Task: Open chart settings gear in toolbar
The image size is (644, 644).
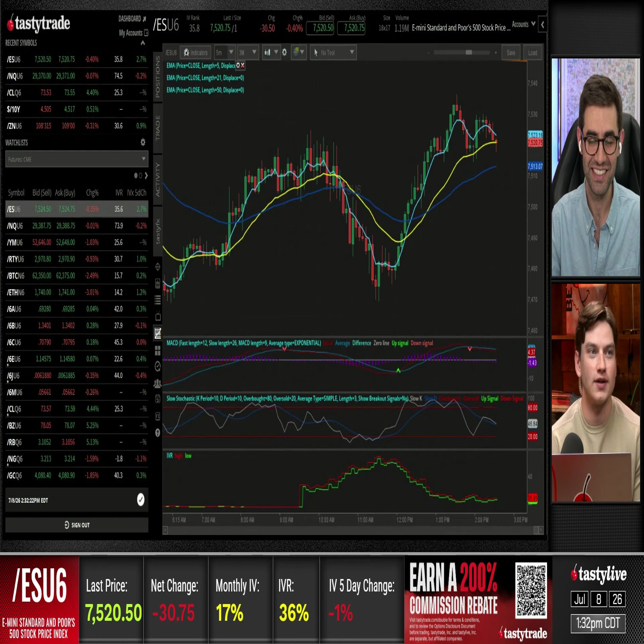Action: [x=284, y=52]
